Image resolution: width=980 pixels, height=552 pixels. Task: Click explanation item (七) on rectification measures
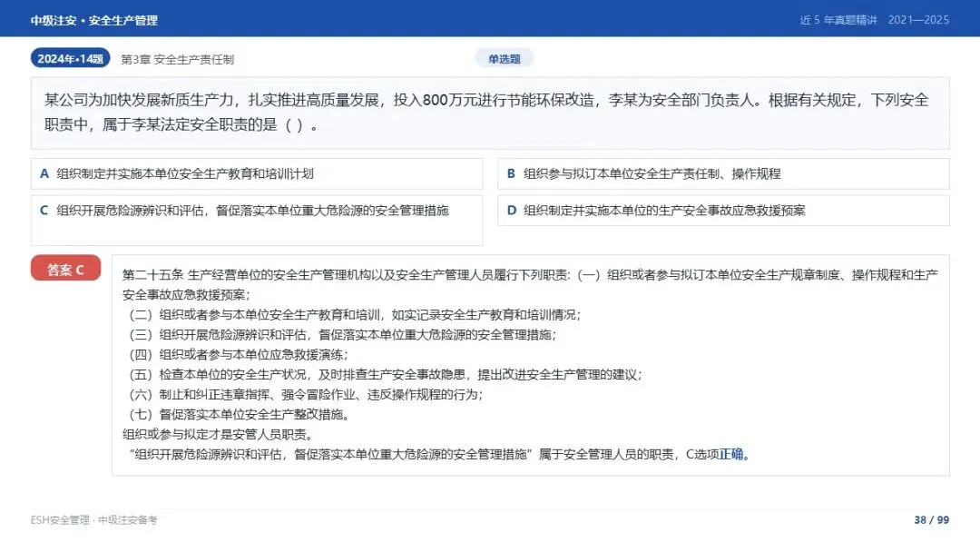[239, 415]
